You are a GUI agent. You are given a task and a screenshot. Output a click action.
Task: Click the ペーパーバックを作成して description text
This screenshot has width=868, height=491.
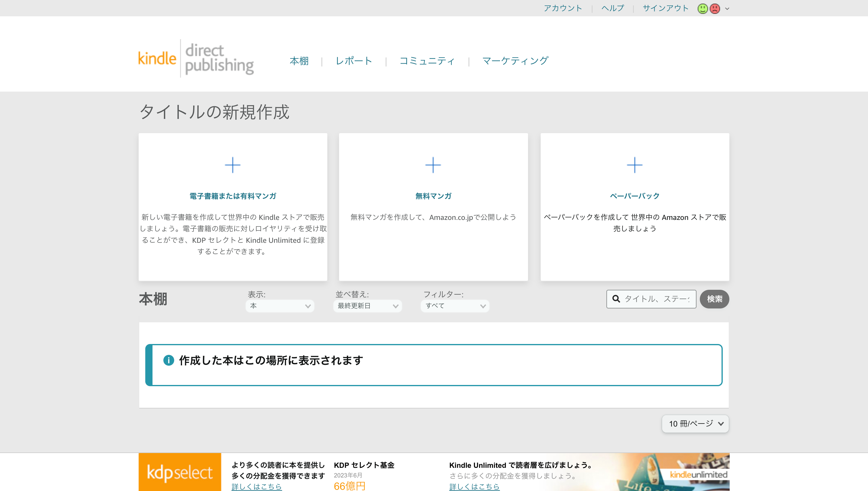pyautogui.click(x=634, y=223)
